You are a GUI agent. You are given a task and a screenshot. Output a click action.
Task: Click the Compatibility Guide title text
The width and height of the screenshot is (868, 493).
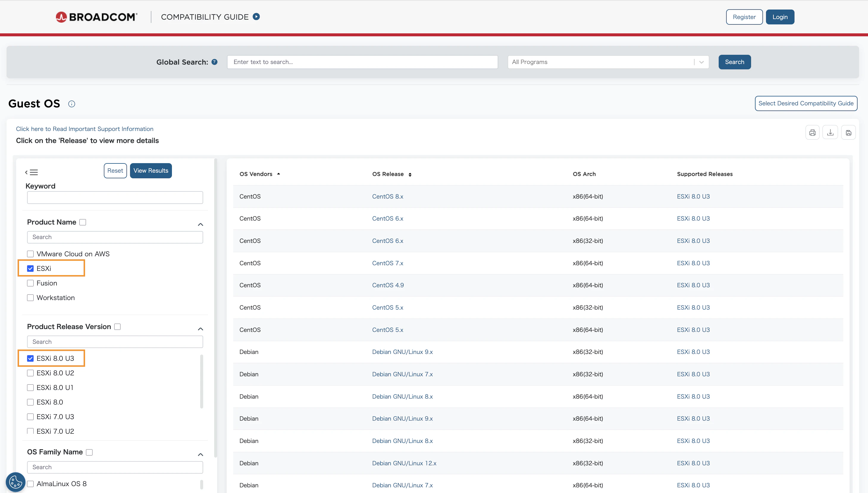[x=205, y=17]
